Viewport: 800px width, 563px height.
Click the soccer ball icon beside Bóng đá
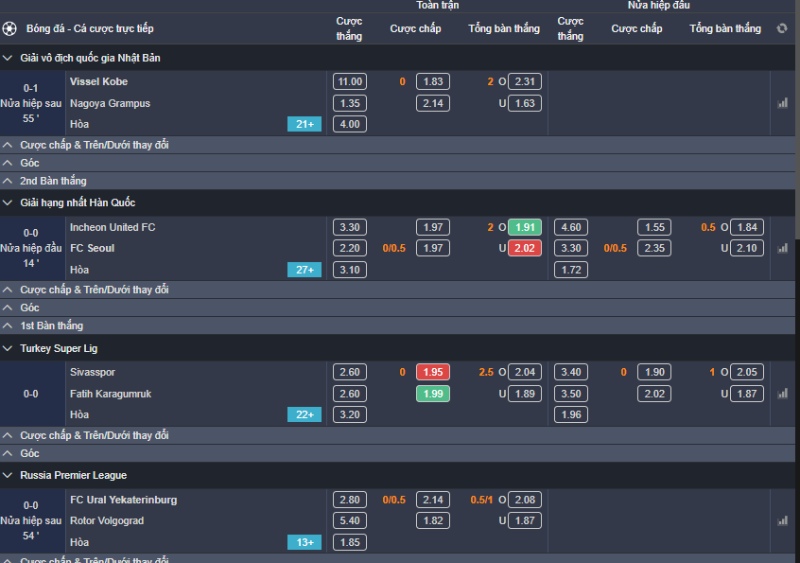10,28
